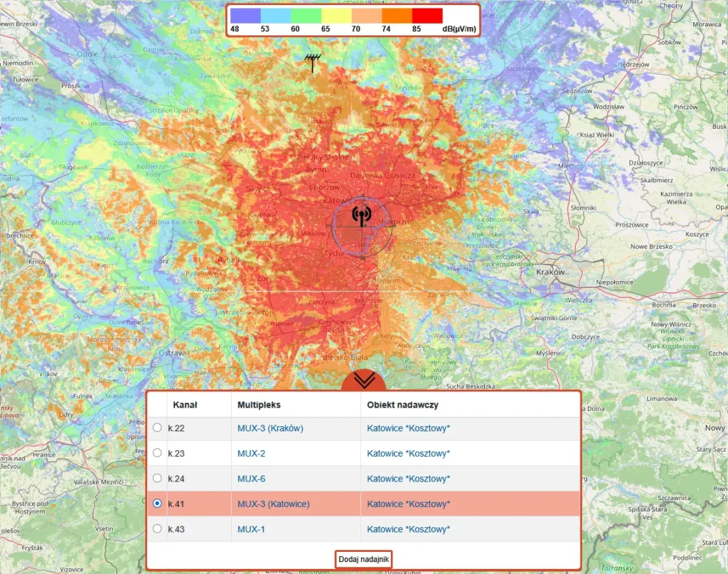
Task: Click the dB(µV/m) unit label in legend
Action: point(459,28)
